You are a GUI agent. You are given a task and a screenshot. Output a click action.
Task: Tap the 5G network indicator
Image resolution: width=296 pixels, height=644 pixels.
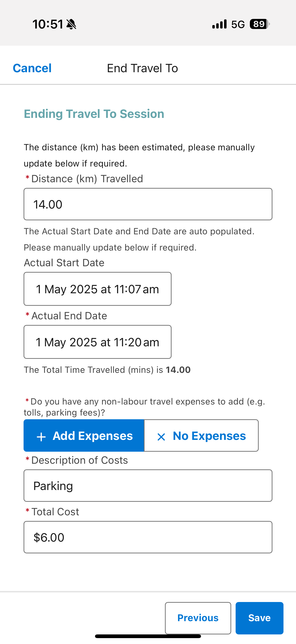(238, 25)
